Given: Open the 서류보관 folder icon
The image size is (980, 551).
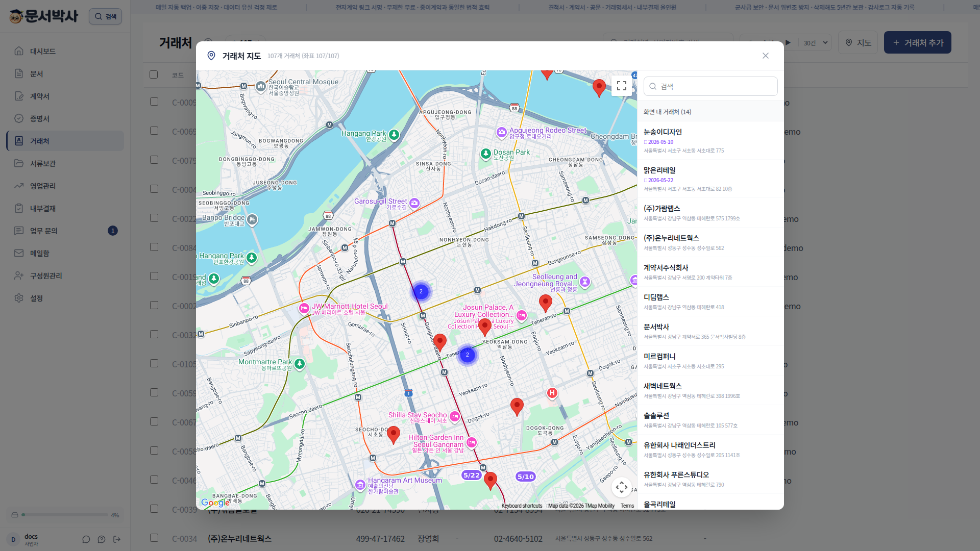Looking at the screenshot, I should click(x=19, y=163).
